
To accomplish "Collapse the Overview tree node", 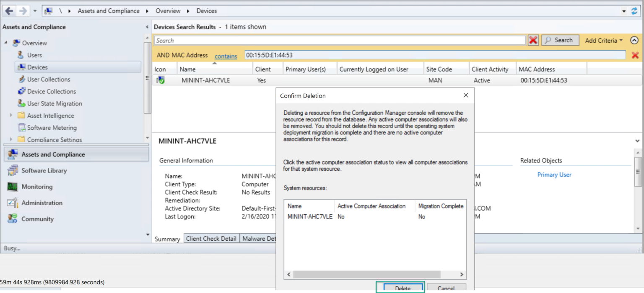I will (x=6, y=43).
